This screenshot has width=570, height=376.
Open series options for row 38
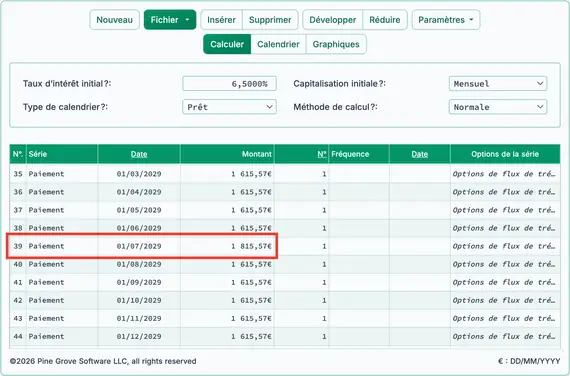[x=505, y=228]
